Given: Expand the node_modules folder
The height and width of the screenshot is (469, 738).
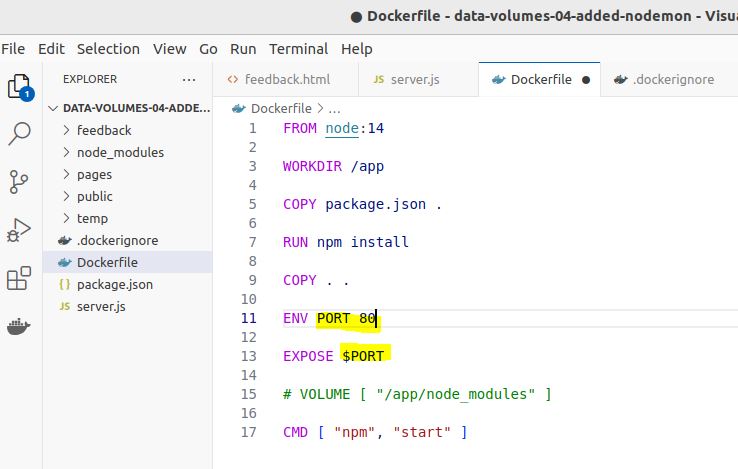Looking at the screenshot, I should tap(119, 152).
